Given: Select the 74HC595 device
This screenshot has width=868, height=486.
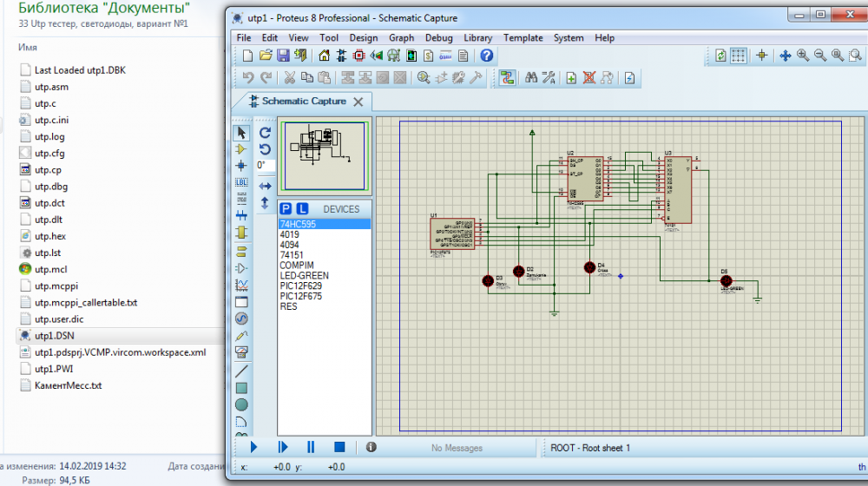Looking at the screenshot, I should point(324,224).
